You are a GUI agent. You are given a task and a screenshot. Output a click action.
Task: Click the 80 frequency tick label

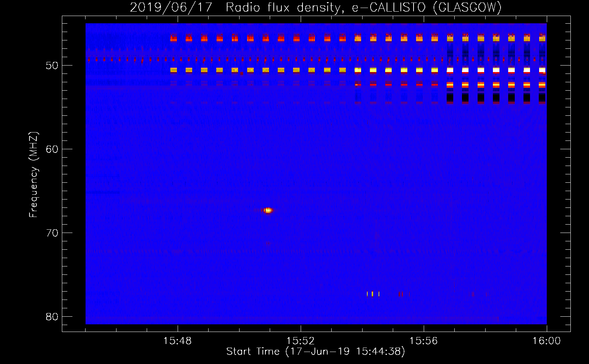pos(52,317)
